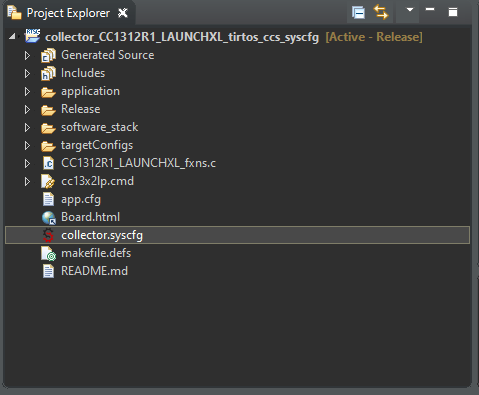The width and height of the screenshot is (479, 395).
Task: Click the Release folder icon
Action: (x=48, y=110)
